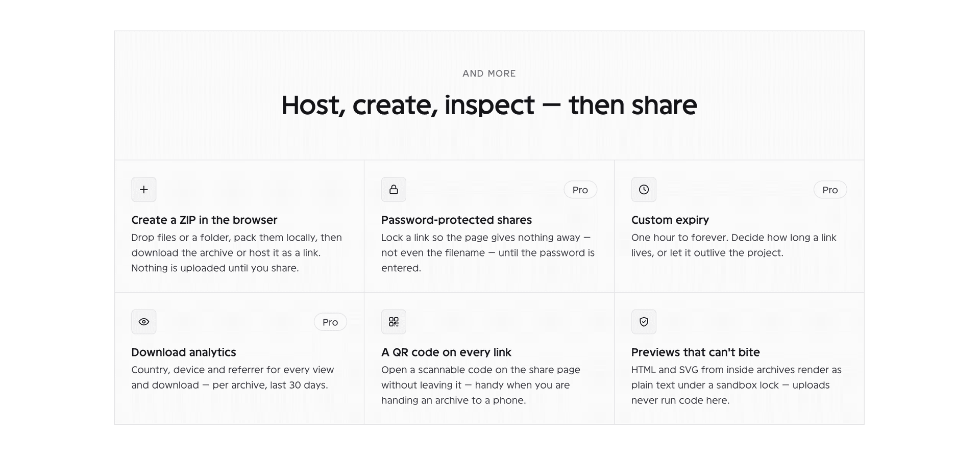Click the QR code icon
The height and width of the screenshot is (463, 980).
click(x=394, y=322)
